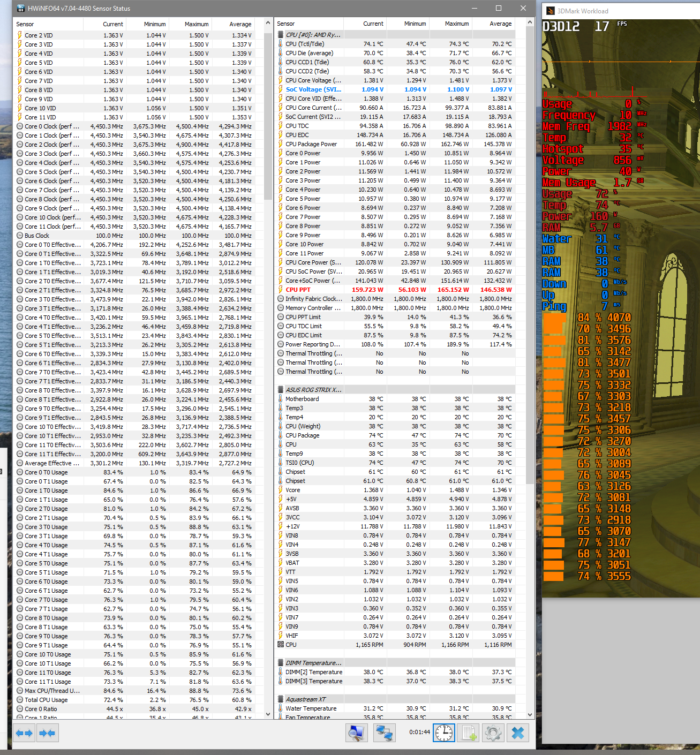Click the lightning icon beside SoC Voltage
The width and height of the screenshot is (700, 755).
click(x=281, y=89)
